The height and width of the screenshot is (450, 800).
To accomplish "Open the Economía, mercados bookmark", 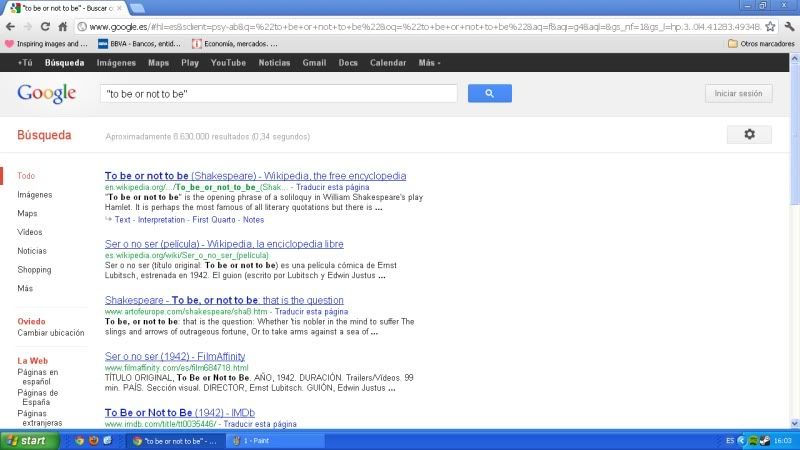I will tap(235, 44).
